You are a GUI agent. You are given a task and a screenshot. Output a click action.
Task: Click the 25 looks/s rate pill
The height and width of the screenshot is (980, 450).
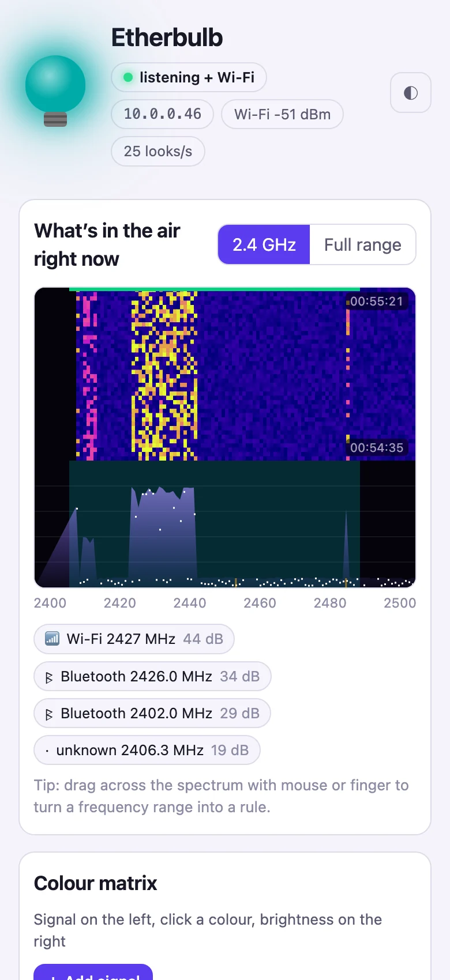pos(158,151)
